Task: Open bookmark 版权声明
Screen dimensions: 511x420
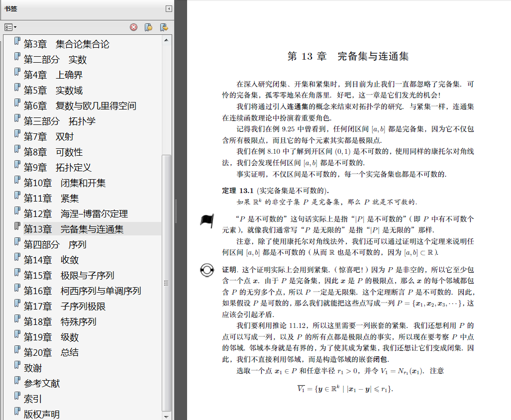Action: coord(42,415)
